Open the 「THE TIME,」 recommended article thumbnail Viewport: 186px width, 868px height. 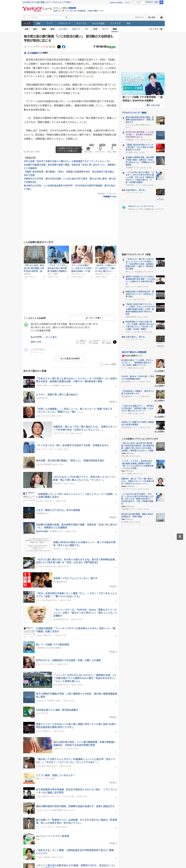(58, 254)
